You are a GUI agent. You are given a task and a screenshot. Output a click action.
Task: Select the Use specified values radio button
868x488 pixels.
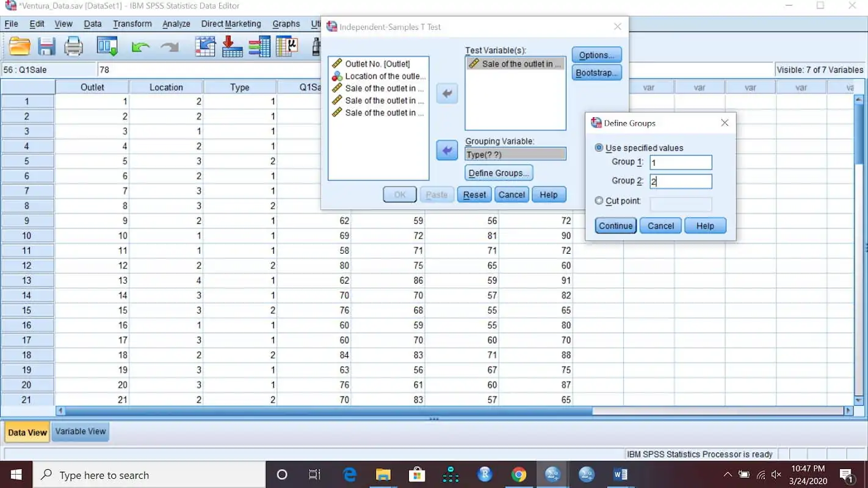click(599, 148)
